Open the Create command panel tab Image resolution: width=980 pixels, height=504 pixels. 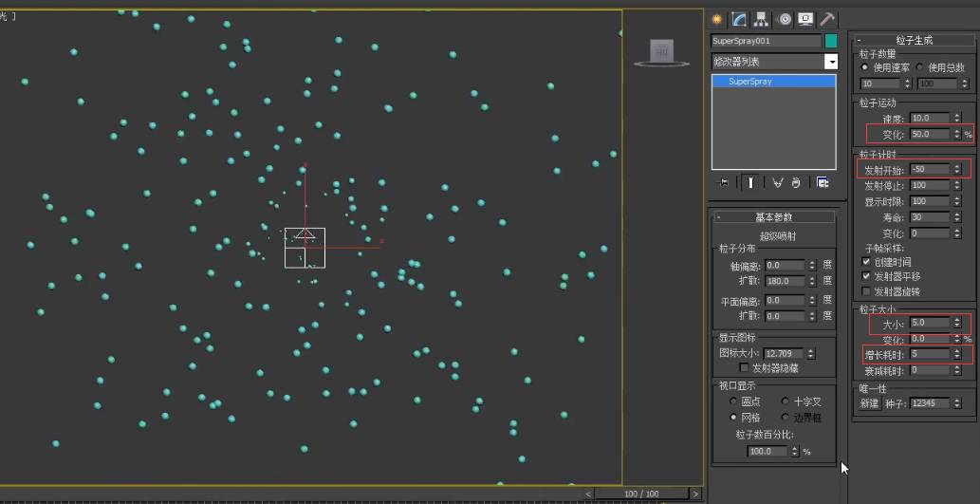point(717,19)
